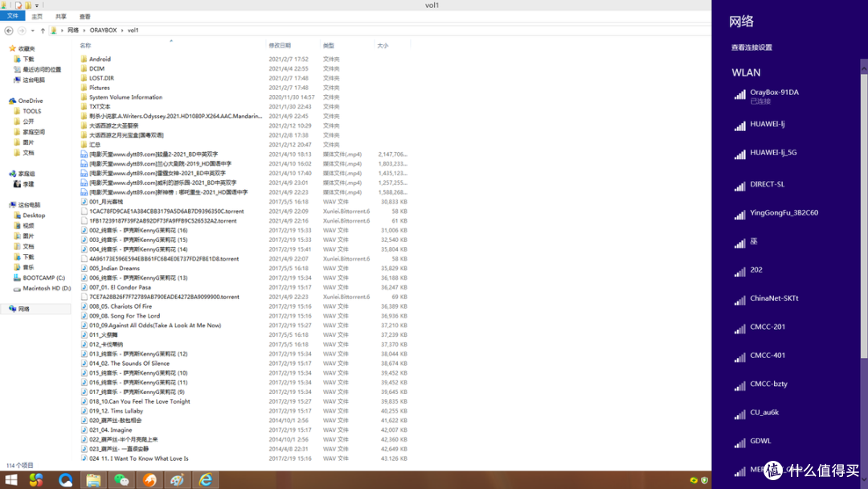Screen dimensions: 868x489
Task: Open recent locations dropdown arrow
Action: pos(33,31)
